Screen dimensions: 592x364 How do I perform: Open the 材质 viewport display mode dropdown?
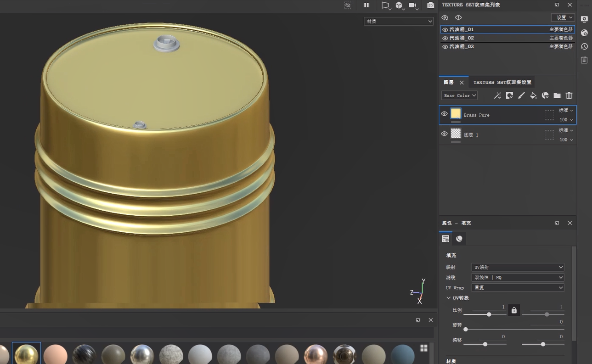click(398, 21)
